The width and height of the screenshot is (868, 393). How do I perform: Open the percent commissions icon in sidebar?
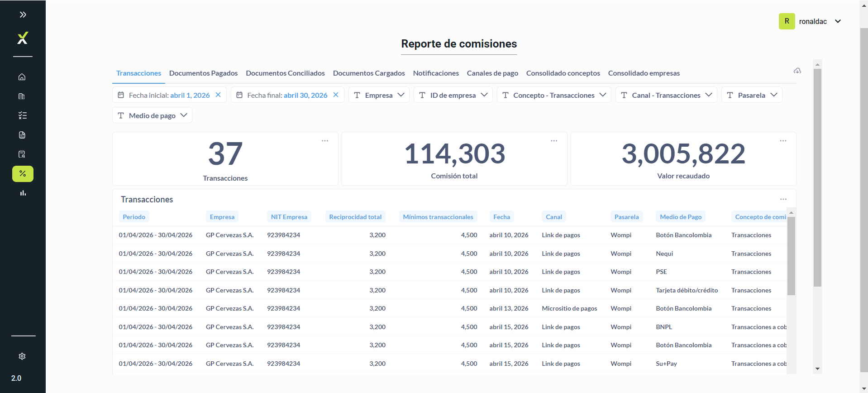click(x=23, y=174)
